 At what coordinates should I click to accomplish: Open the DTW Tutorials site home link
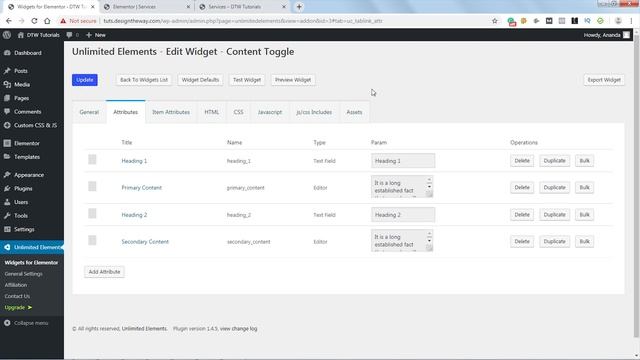(x=38, y=35)
